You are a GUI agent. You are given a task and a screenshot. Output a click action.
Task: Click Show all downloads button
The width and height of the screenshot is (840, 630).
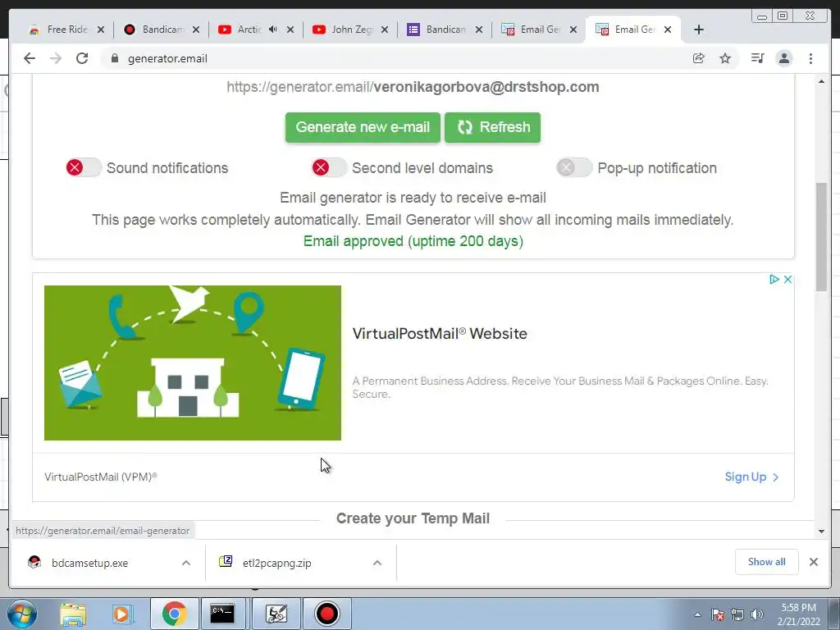point(767,562)
